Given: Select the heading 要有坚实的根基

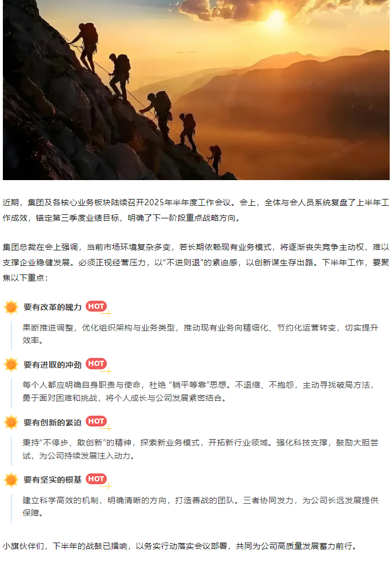Looking at the screenshot, I should tap(53, 480).
